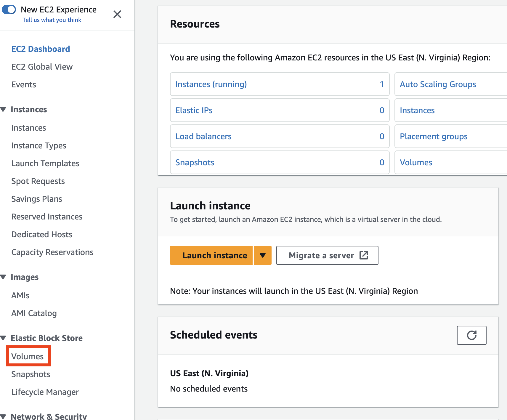Screen dimensions: 507x420
Task: Click the US East (N. Virginia) events heading
Action: 209,373
